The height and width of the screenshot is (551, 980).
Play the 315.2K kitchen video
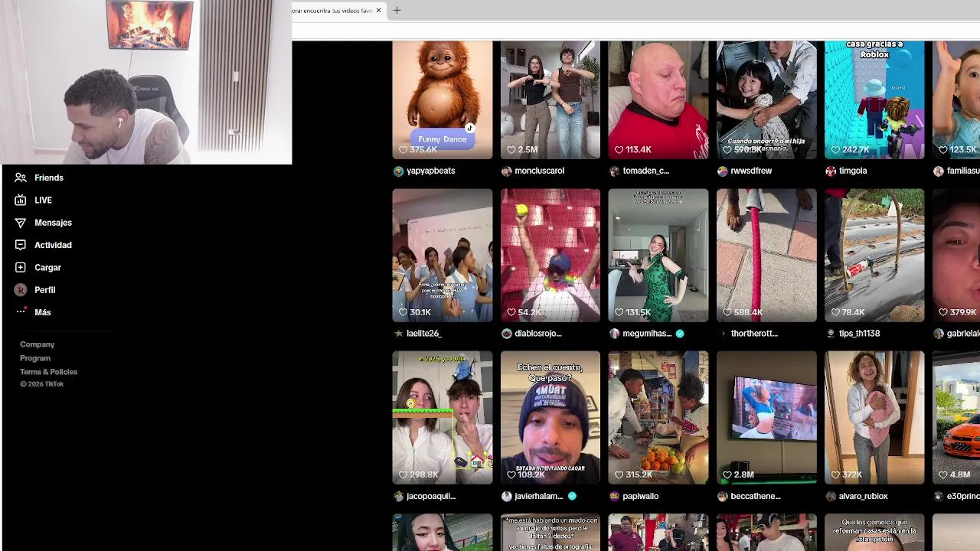click(658, 418)
